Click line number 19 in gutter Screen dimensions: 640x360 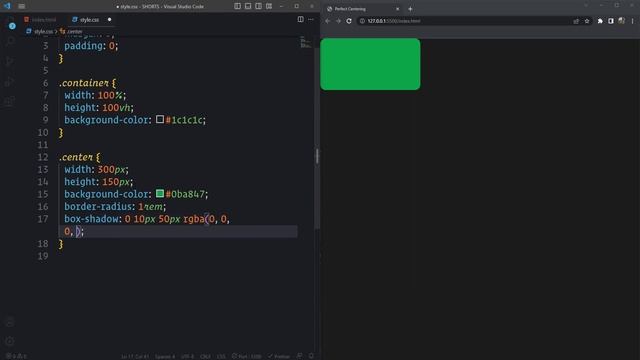pos(43,256)
